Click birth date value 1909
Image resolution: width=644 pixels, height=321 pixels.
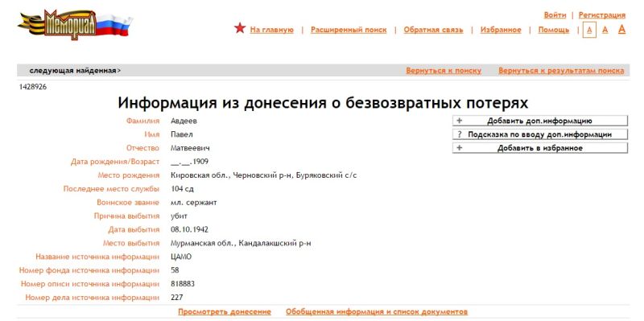point(189,162)
